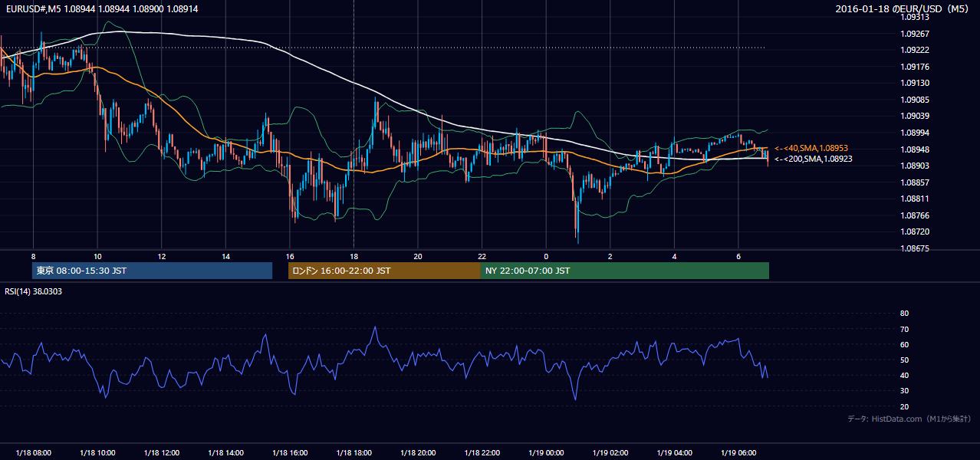The image size is (980, 460).
Task: Click the hour label 8 under price chart
Action: tap(33, 256)
